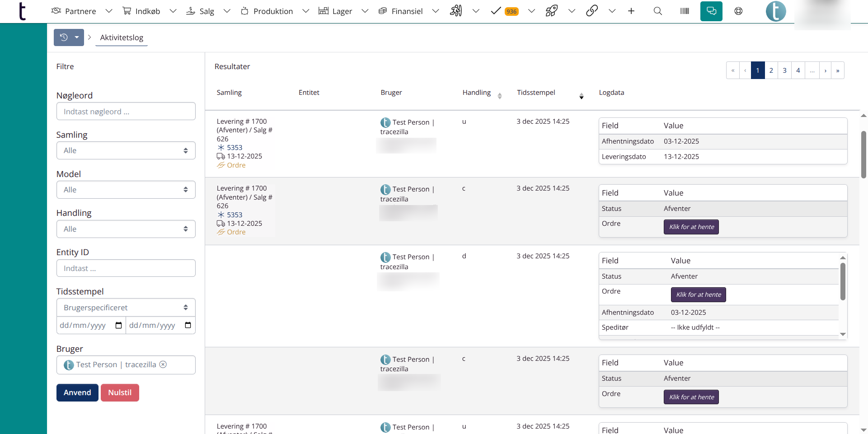This screenshot has width=868, height=434.
Task: Open the Model filter dropdown
Action: (x=126, y=190)
